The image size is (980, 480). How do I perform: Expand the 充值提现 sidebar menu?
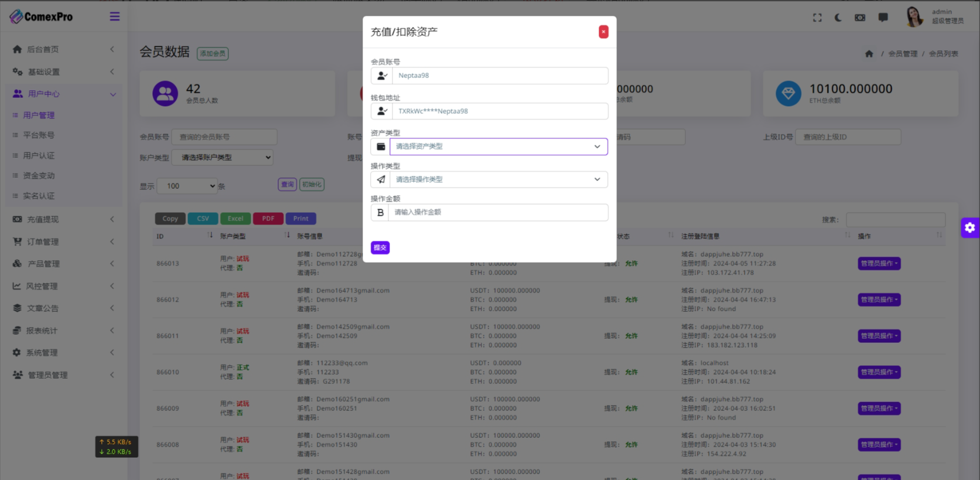click(x=63, y=219)
